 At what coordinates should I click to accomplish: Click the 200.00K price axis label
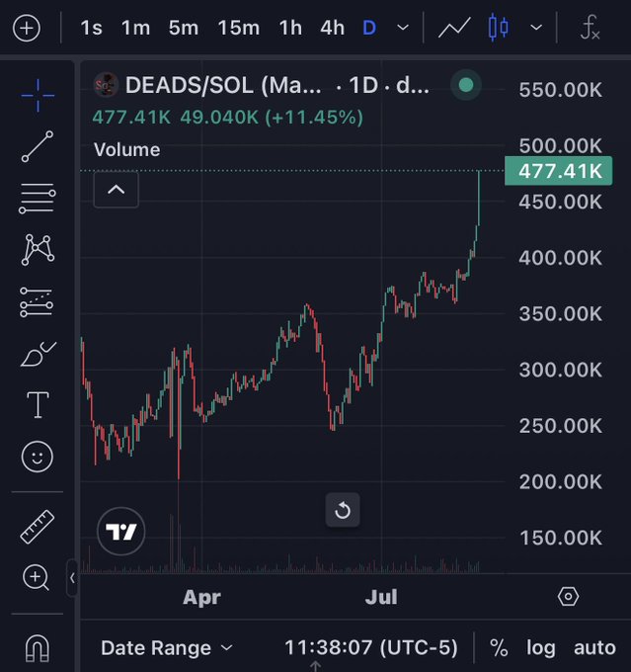point(560,482)
